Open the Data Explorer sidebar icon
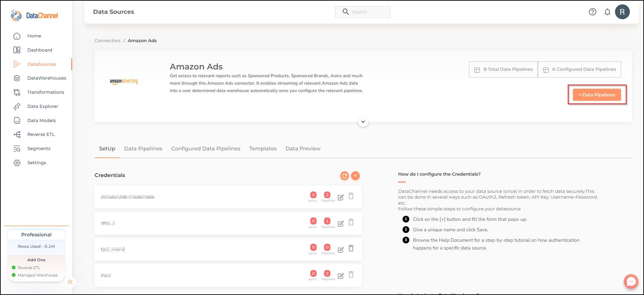This screenshot has height=295, width=644. [x=17, y=106]
